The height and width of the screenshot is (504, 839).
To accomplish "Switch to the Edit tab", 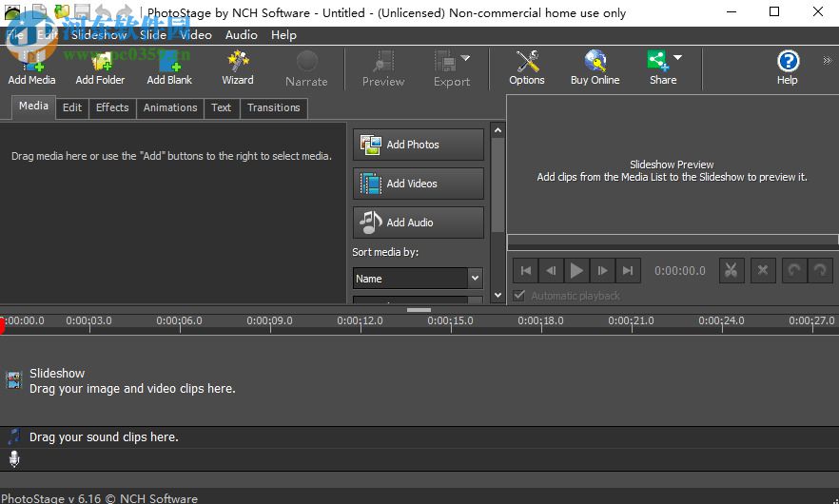I will coord(72,107).
